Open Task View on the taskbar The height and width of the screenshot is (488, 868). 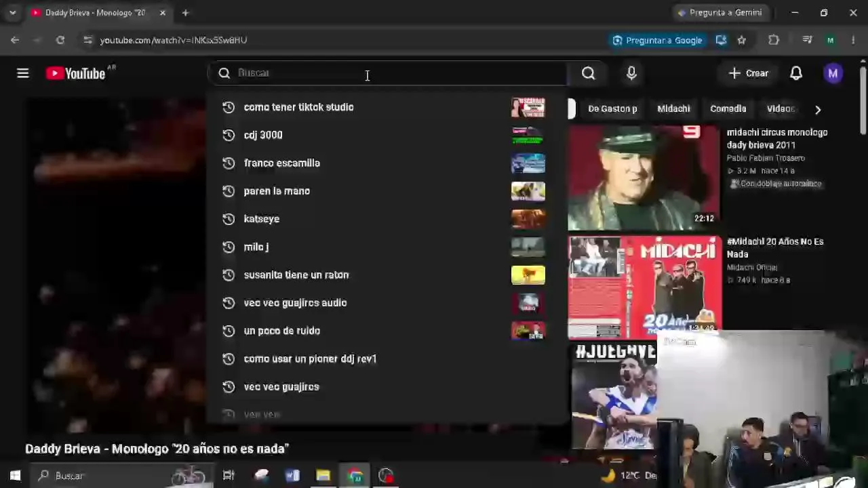pos(229,476)
